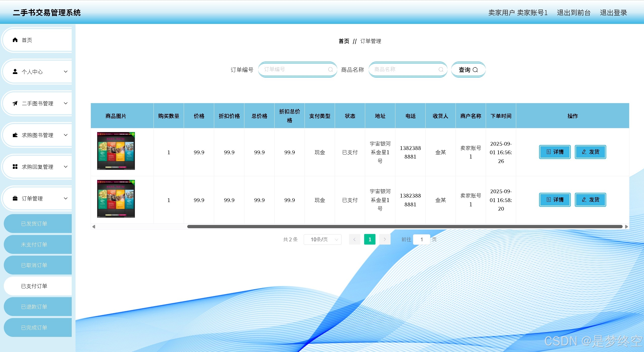Open the 未支付订单 submenu item
This screenshot has height=352, width=644.
tap(38, 244)
